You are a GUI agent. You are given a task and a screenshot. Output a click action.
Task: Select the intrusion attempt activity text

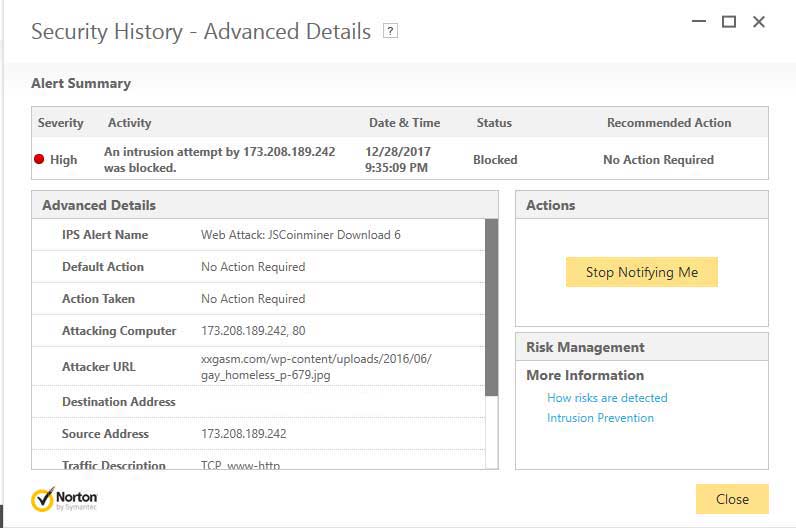click(219, 159)
